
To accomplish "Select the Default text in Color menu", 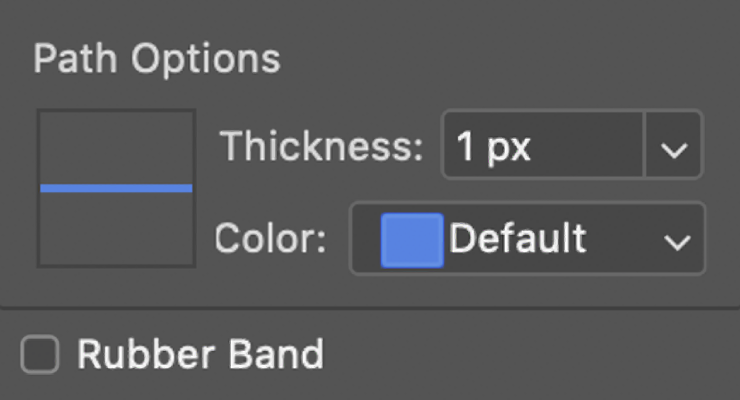I will 517,239.
